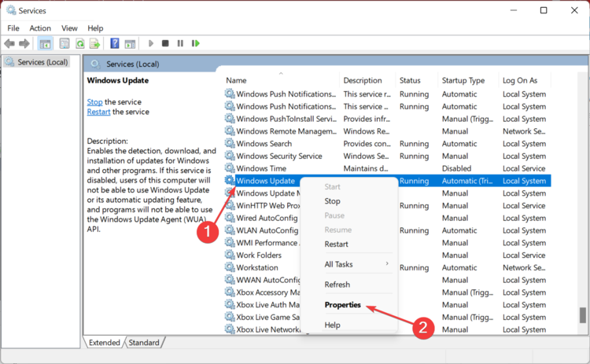
Task: Click the gear icon beside Windows Time
Action: tap(230, 168)
